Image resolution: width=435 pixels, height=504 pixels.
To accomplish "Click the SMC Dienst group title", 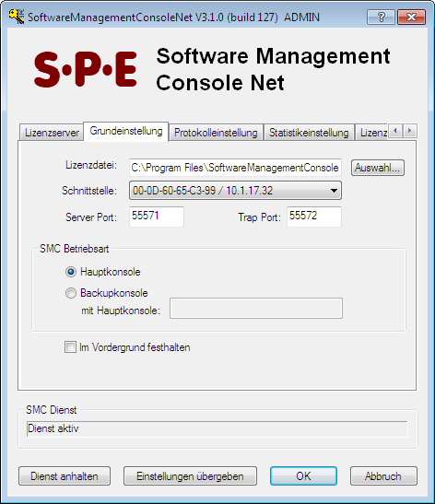I will [x=52, y=410].
